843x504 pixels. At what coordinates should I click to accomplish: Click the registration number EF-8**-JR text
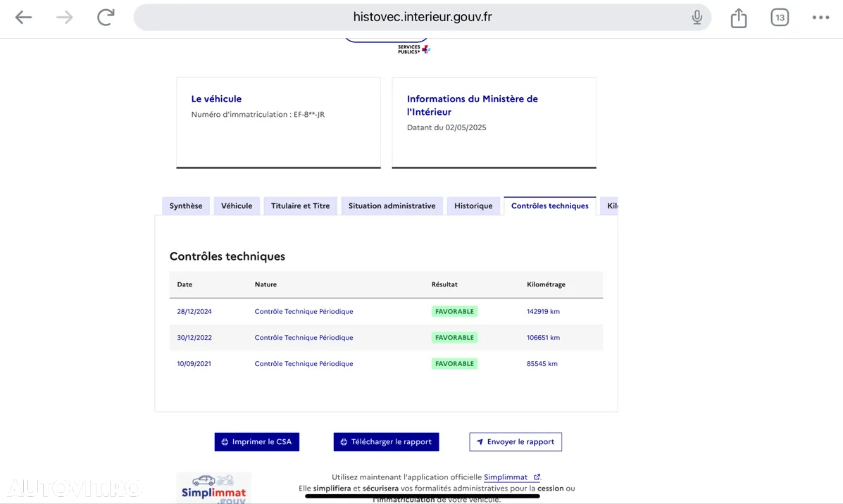pos(308,115)
